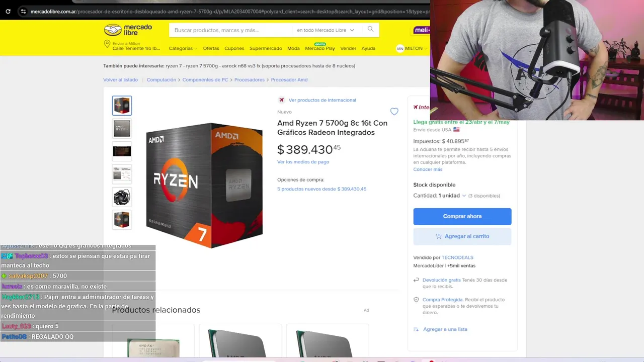Select the first Ryzen box thumbnail
644x362 pixels.
tap(122, 106)
